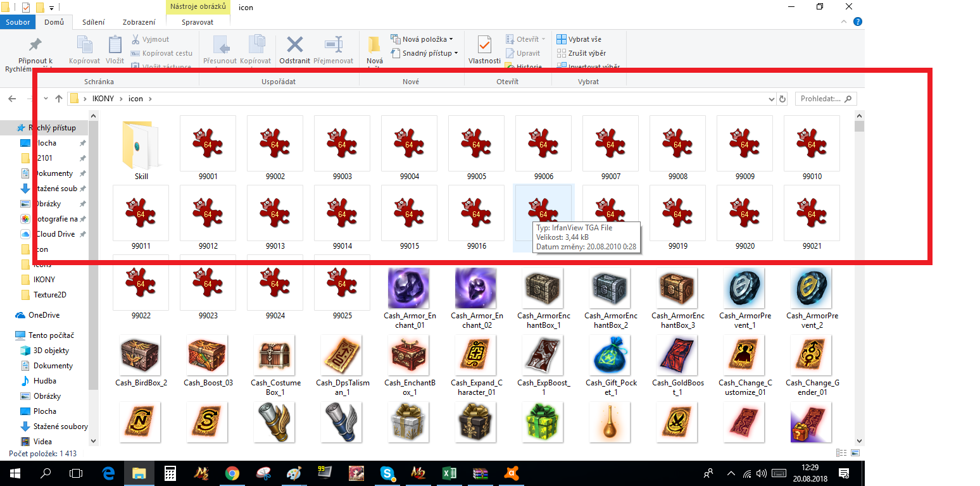Expand the Nová položka dropdown
The width and height of the screenshot is (980, 486).
451,39
